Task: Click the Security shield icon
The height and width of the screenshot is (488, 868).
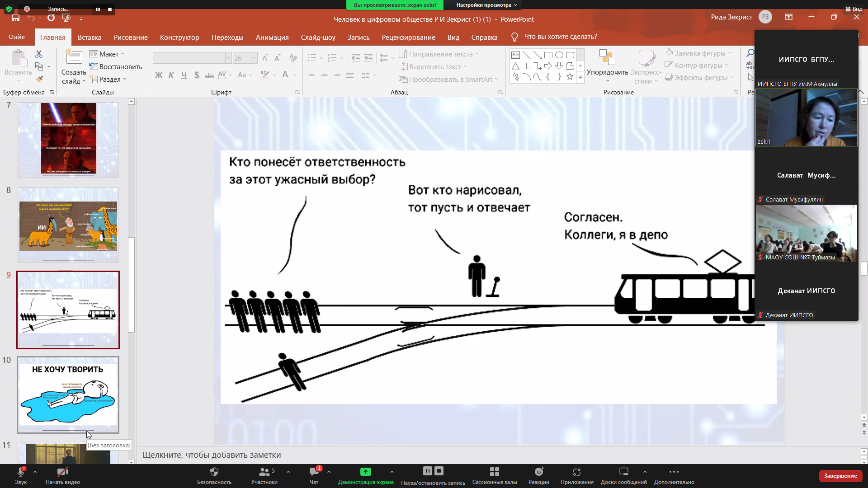Action: (x=214, y=472)
